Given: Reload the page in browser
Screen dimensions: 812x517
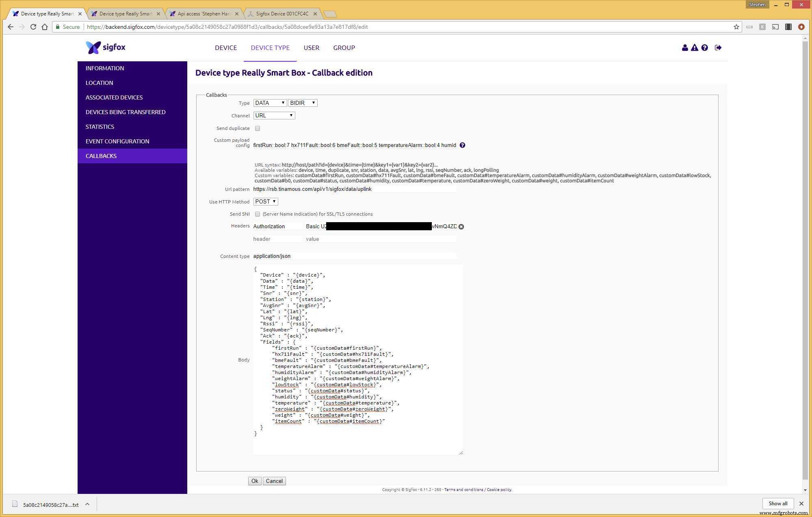Looking at the screenshot, I should point(33,27).
